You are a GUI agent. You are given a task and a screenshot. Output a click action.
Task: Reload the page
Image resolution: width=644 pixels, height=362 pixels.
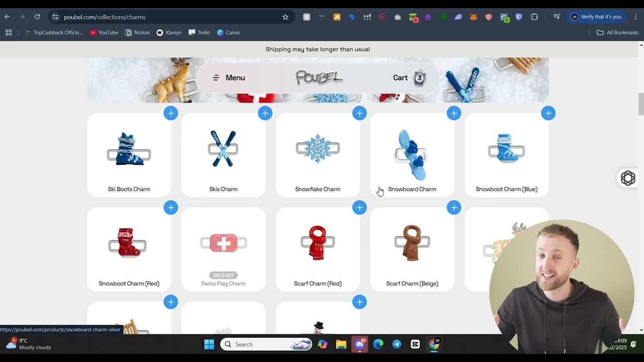click(x=37, y=17)
